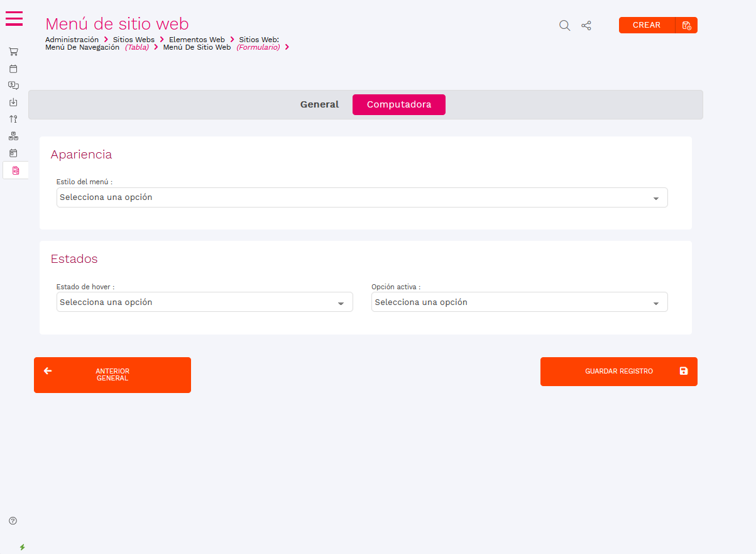This screenshot has height=554, width=756.
Task: Click the Guardar Registro button
Action: (x=618, y=372)
